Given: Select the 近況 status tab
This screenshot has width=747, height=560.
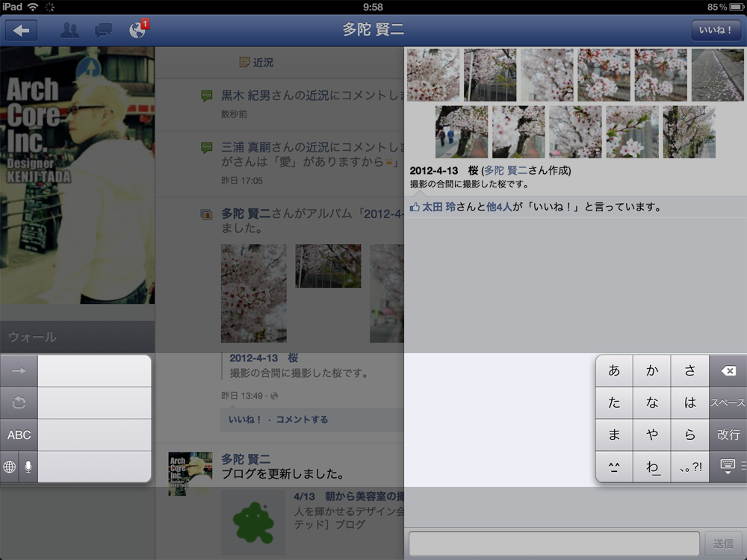Looking at the screenshot, I should click(256, 63).
